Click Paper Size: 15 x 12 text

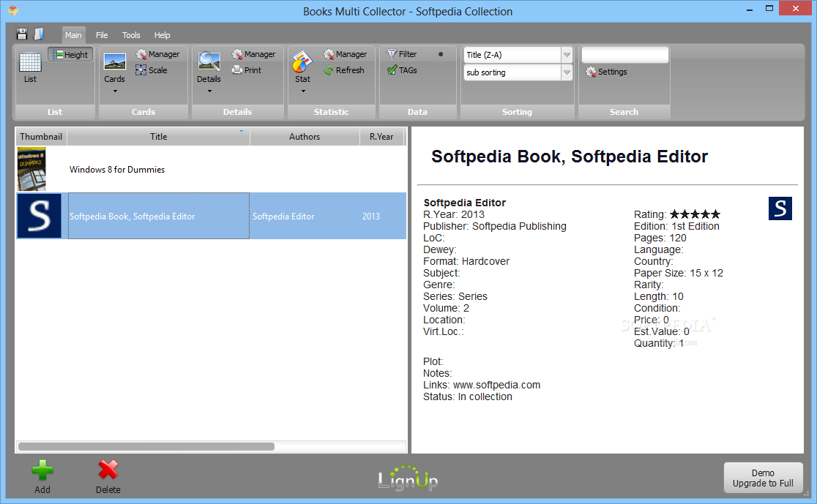tap(679, 273)
